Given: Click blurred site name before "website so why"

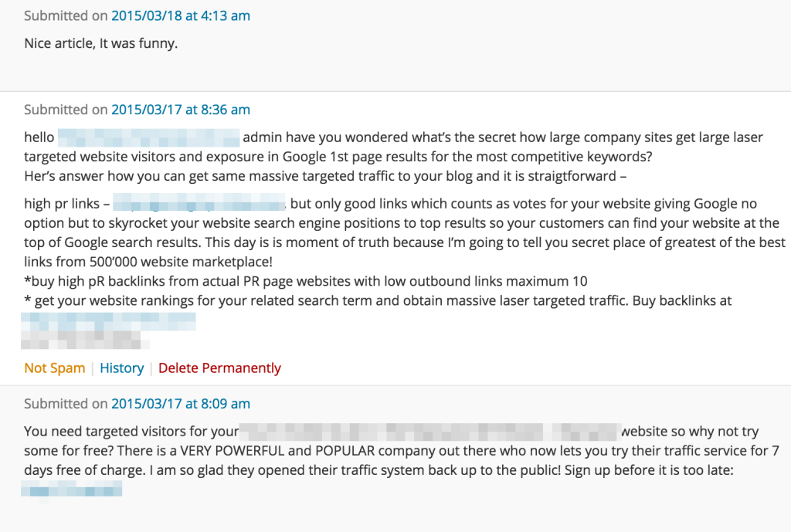Looking at the screenshot, I should (x=429, y=432).
